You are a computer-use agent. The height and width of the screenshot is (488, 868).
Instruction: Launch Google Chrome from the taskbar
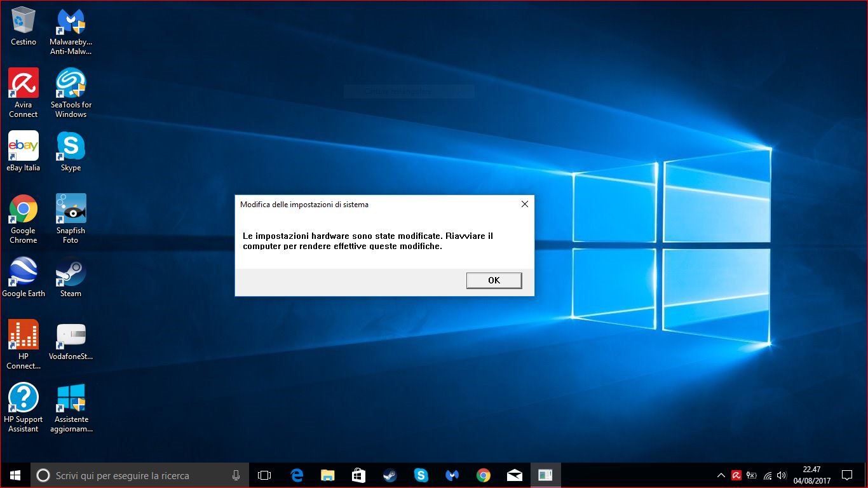pos(484,475)
